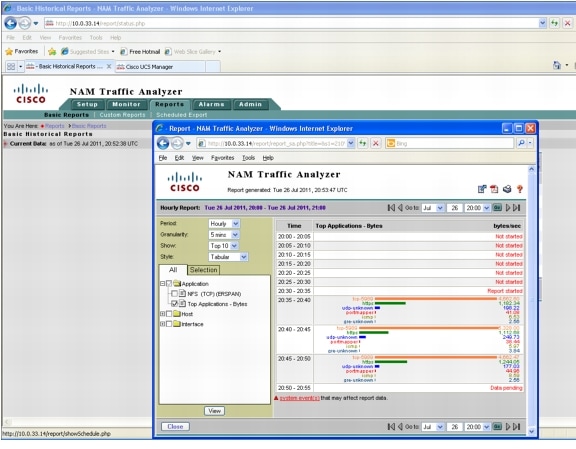The width and height of the screenshot is (576, 449).
Task: Open month dropdown Jul in top navigation bar
Action: (433, 208)
